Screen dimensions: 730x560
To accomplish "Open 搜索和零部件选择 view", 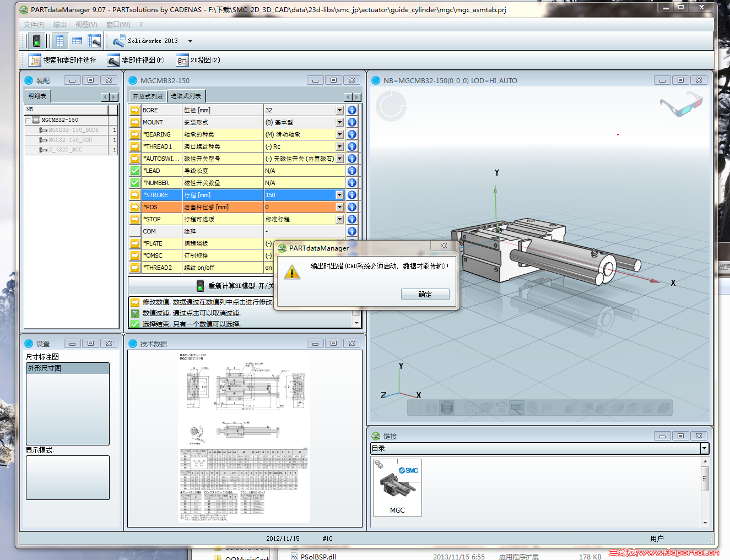I will 62,60.
